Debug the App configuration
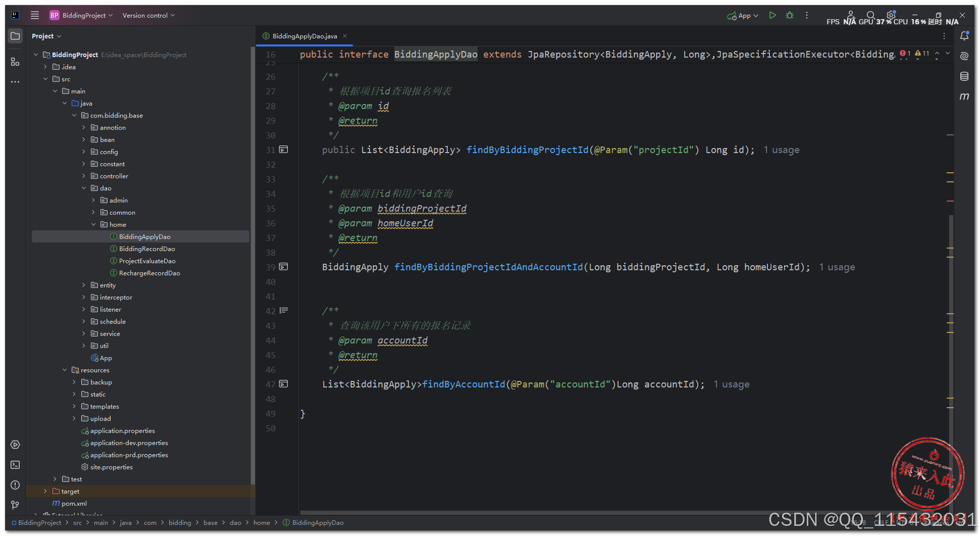Image resolution: width=980 pixels, height=536 pixels. coord(790,15)
